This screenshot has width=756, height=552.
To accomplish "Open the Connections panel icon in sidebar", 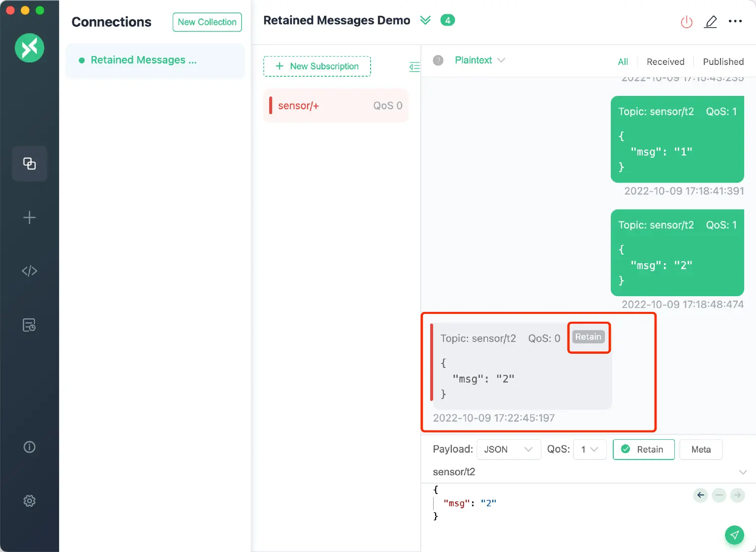I will 30,163.
